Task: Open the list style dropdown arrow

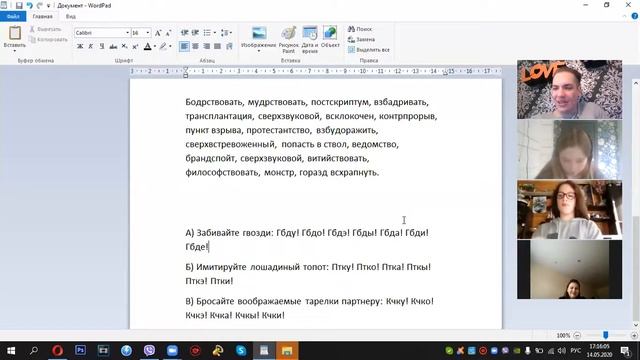Action: tap(215, 33)
